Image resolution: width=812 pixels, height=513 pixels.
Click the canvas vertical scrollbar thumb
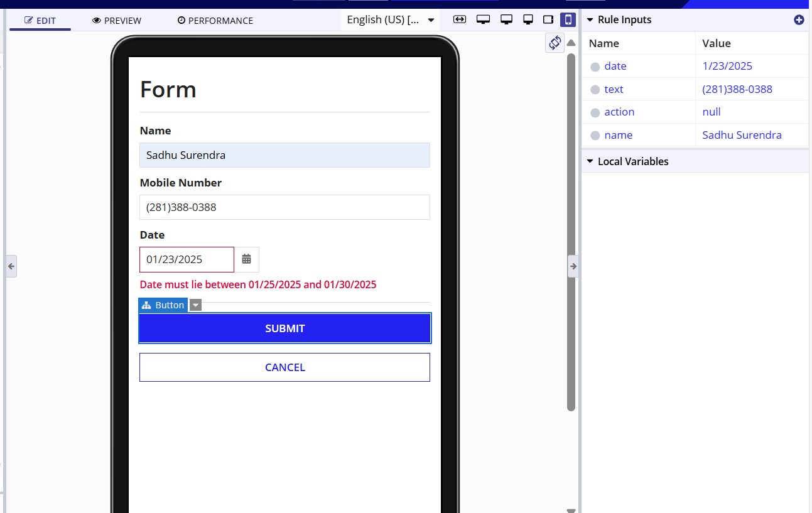click(571, 232)
